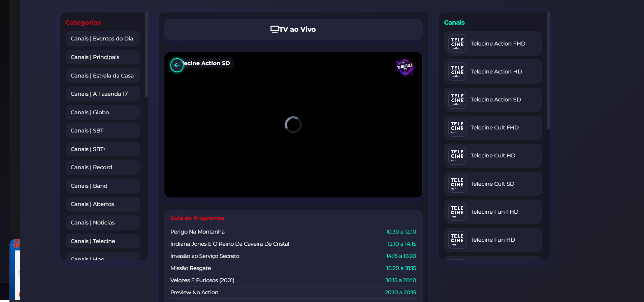
Task: Click the Telecine Cult HD channel logo
Action: coord(457,155)
